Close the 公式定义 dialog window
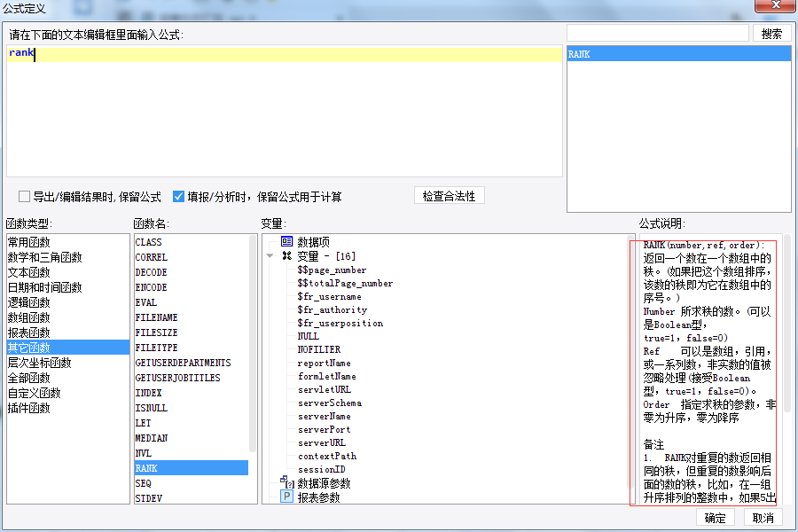798x532 pixels. tap(776, 5)
